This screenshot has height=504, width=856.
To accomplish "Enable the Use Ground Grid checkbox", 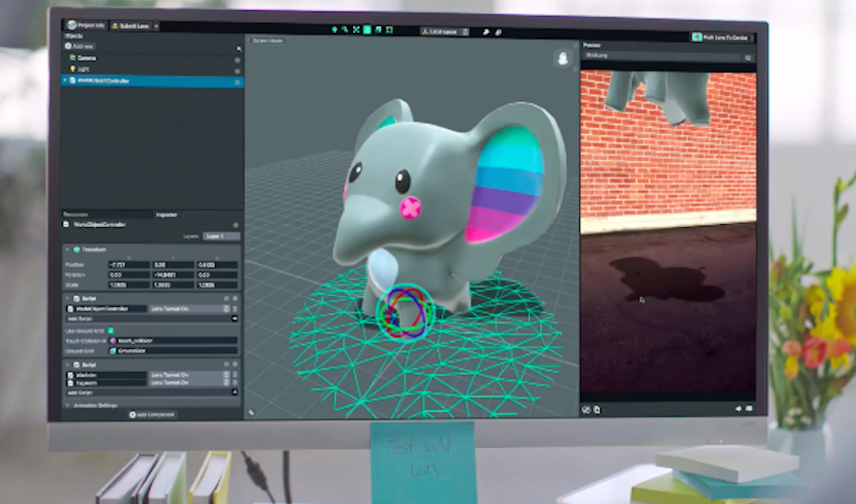I will [111, 331].
